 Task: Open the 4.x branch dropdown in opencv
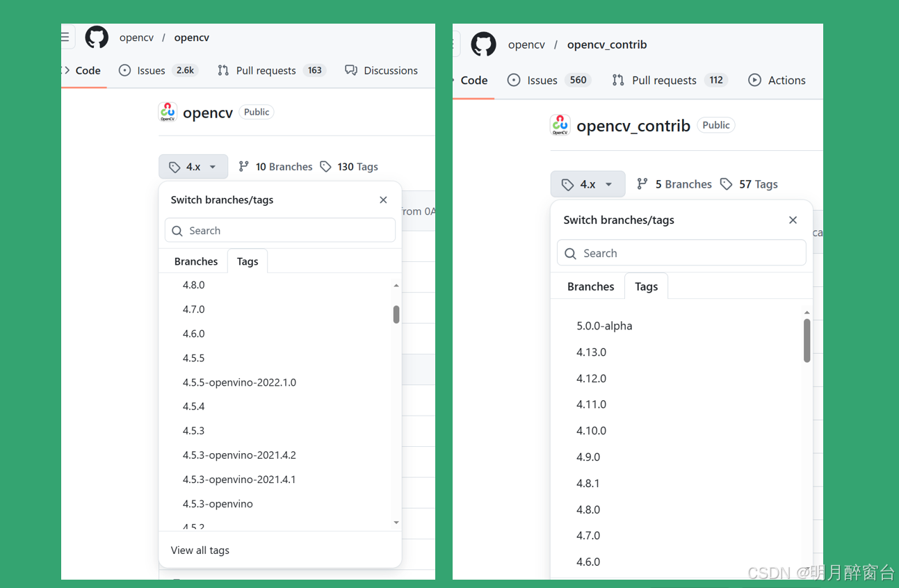click(193, 167)
